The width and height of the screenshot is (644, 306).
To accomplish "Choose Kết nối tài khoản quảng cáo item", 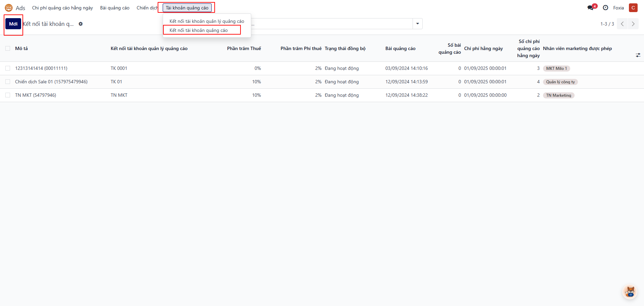I will click(x=199, y=30).
